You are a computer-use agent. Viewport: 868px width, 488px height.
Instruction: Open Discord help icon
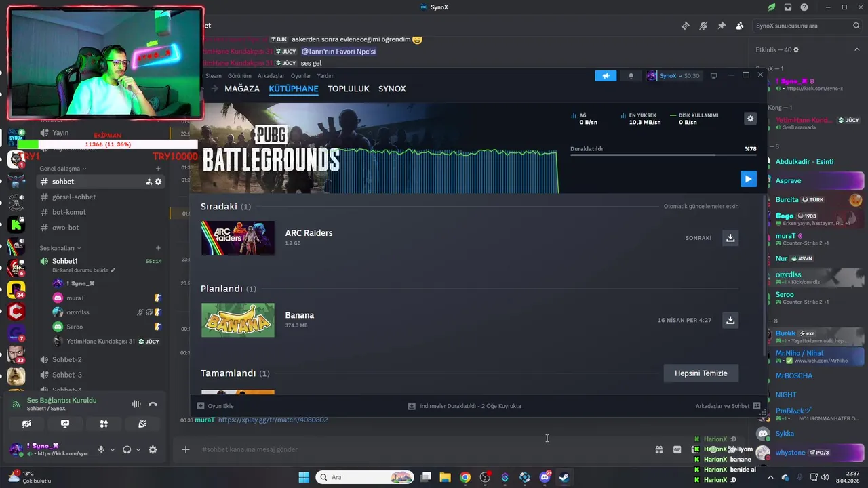click(x=804, y=7)
